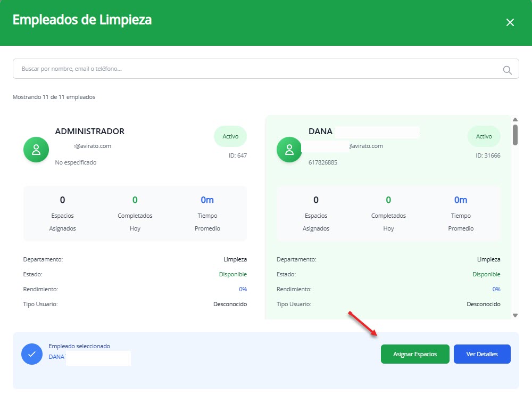Click the Activo badge on DANA card
This screenshot has height=394, width=532.
pyautogui.click(x=484, y=136)
